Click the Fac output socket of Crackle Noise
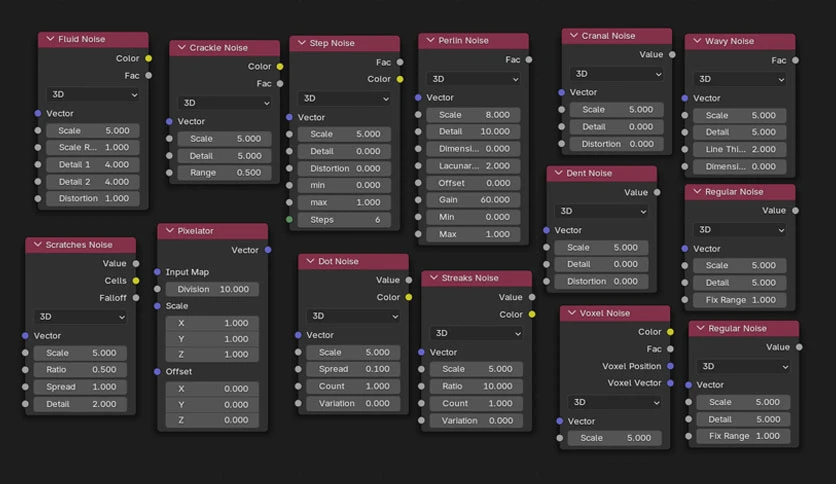The height and width of the screenshot is (484, 836). pos(280,83)
